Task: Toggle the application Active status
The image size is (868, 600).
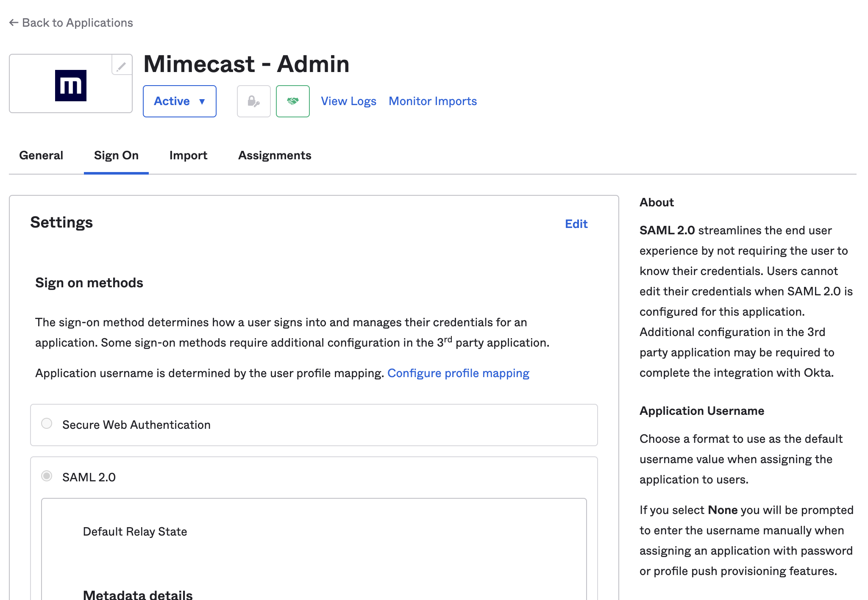Action: tap(179, 102)
